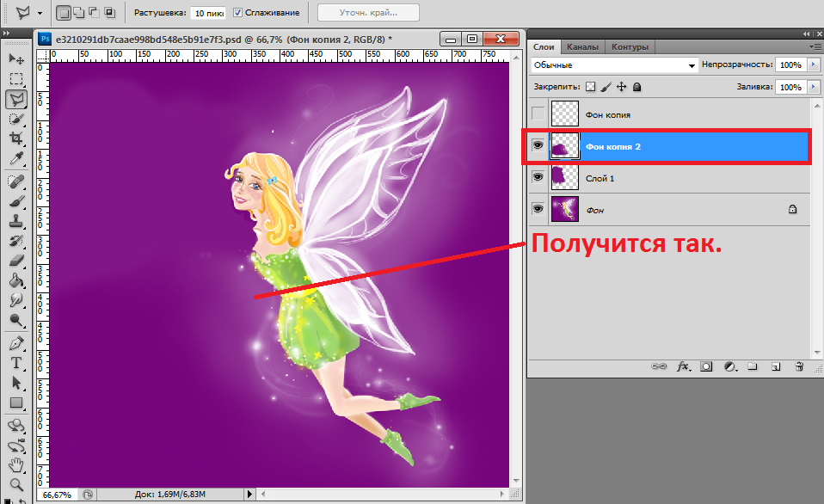This screenshot has width=824, height=504.
Task: Click the Уточн. край button
Action: (368, 13)
